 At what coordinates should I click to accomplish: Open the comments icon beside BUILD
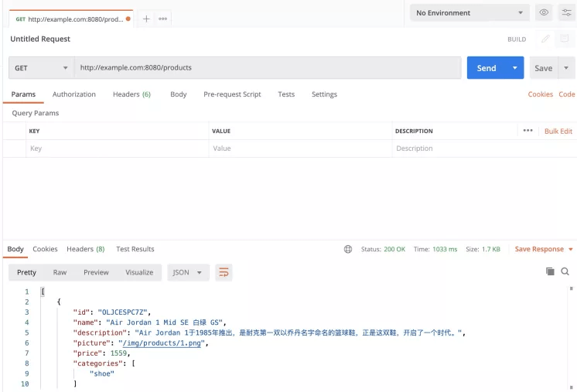click(x=565, y=39)
